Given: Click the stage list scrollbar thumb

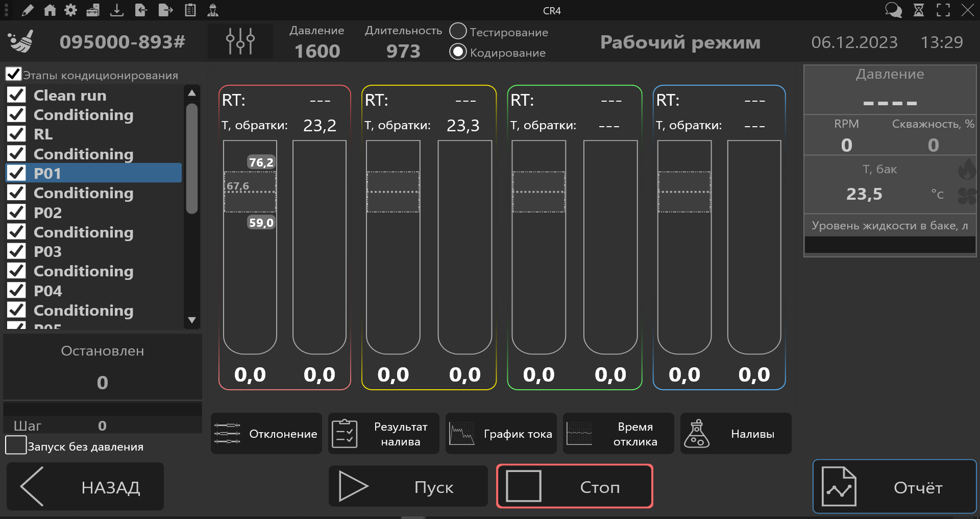Looking at the screenshot, I should (x=192, y=158).
